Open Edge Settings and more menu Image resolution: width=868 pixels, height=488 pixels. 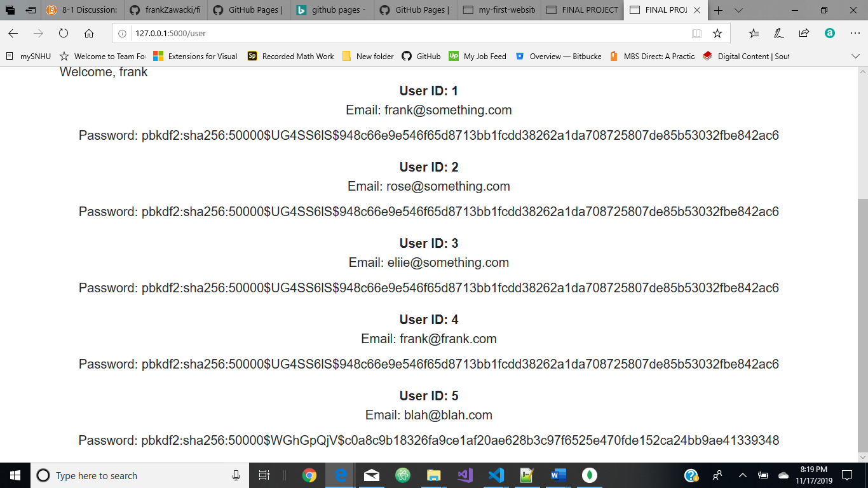coord(855,33)
